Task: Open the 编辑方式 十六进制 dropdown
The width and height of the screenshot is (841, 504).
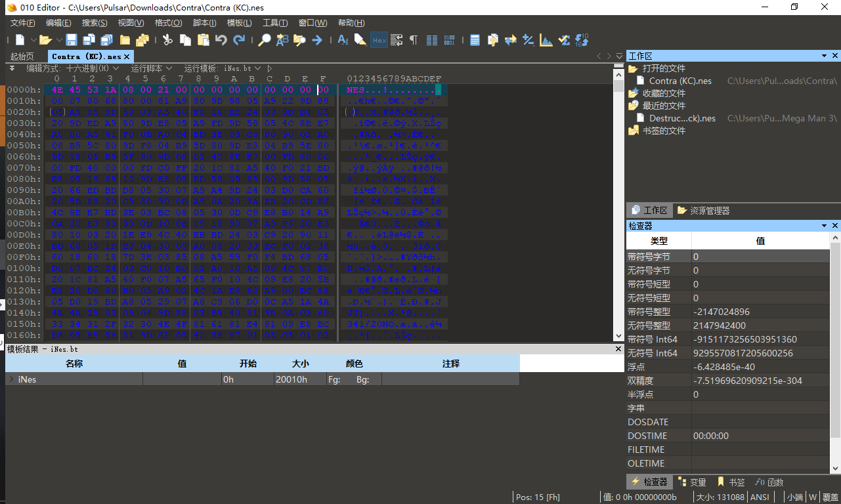Action: pos(73,68)
